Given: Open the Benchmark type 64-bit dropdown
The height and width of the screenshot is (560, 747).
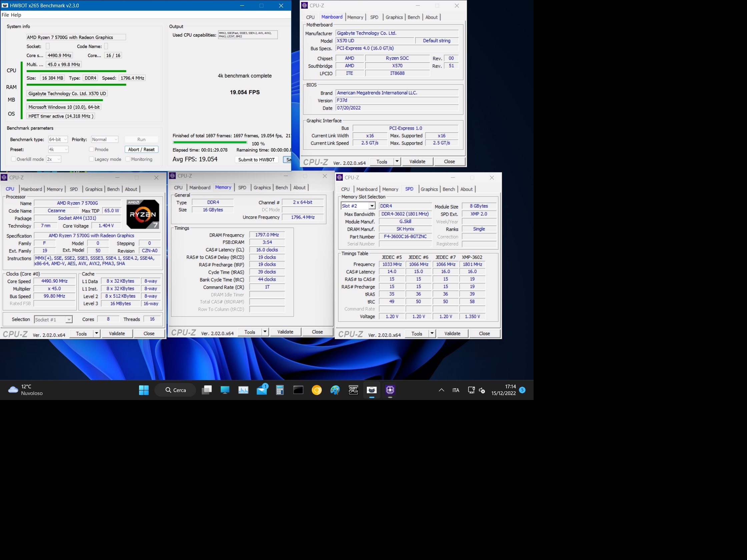Looking at the screenshot, I should [x=58, y=139].
